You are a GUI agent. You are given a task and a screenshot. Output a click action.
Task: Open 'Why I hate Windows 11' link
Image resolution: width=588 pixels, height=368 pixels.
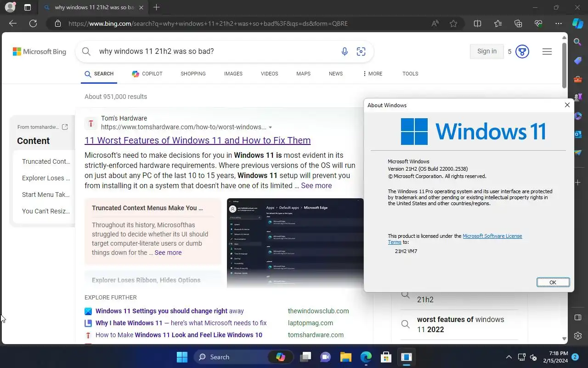click(181, 323)
